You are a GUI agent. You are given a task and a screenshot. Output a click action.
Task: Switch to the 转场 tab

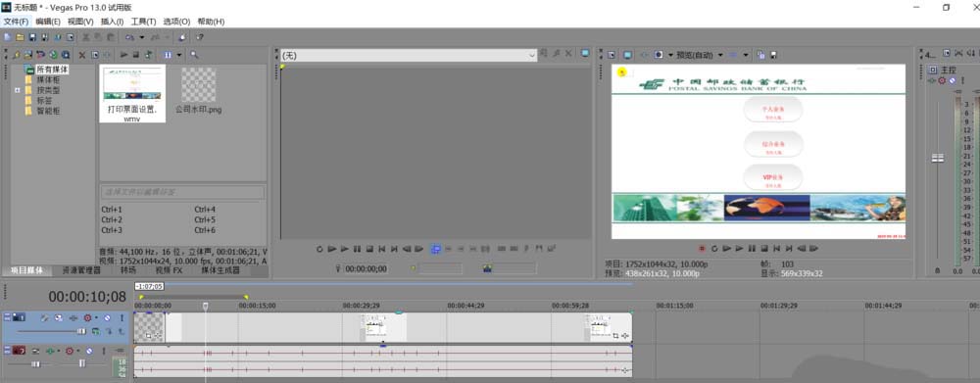coord(127,270)
